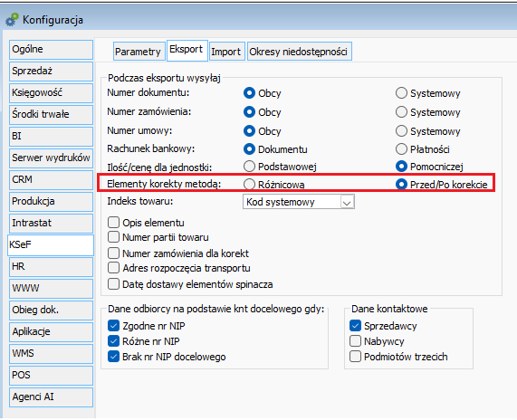Open the Indeks towaru dropdown arrow
The image size is (517, 420).
[347, 202]
